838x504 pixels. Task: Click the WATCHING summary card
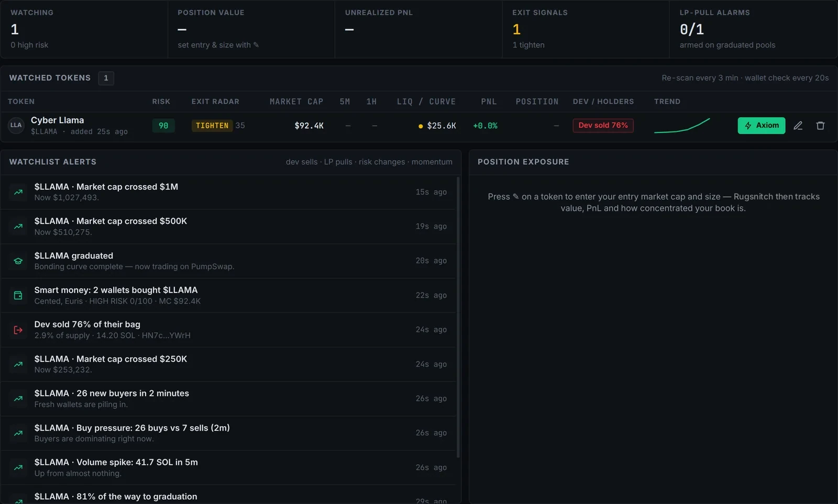coord(84,29)
